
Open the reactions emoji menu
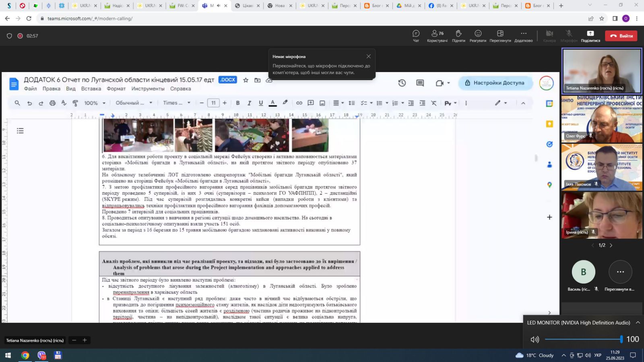[478, 36]
